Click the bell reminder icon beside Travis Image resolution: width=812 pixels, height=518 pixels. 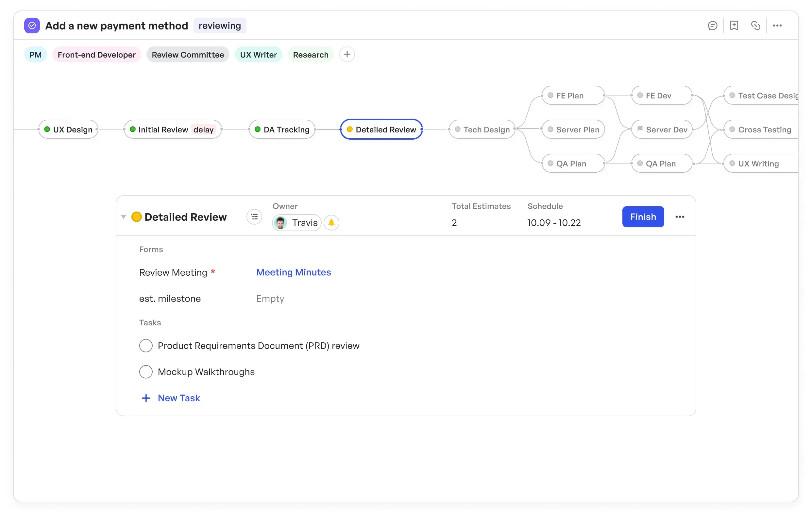(331, 223)
